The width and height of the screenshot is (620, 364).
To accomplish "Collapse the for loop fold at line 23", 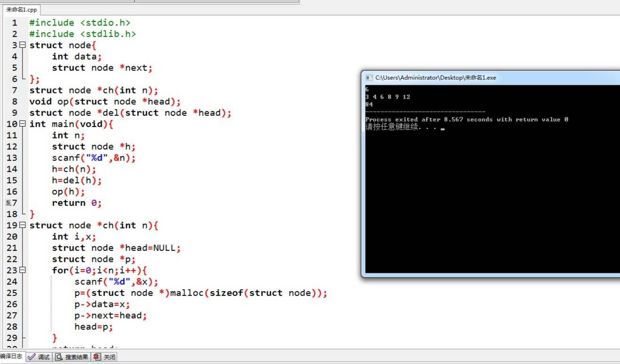I will coord(22,270).
